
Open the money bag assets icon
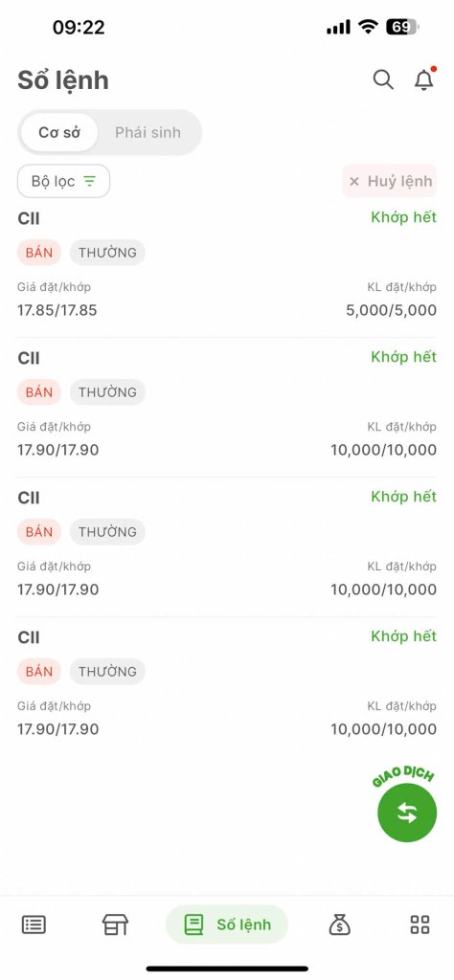[340, 924]
